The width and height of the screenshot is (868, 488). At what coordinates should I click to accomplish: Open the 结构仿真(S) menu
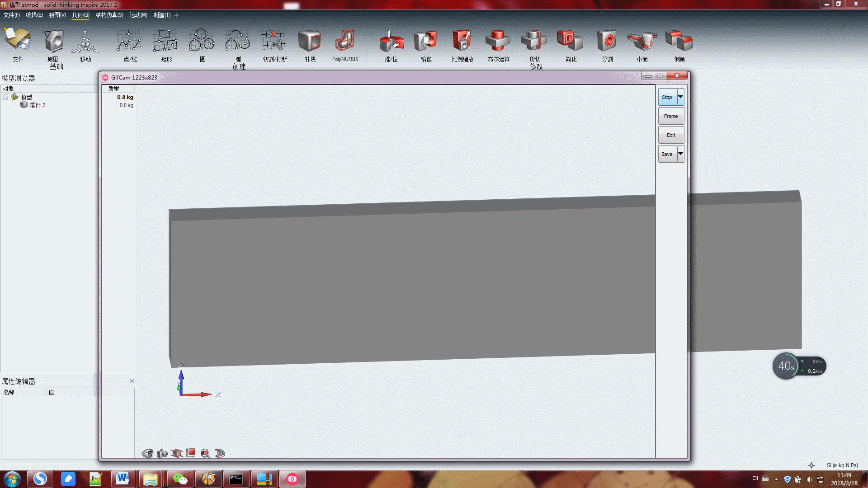(x=109, y=15)
